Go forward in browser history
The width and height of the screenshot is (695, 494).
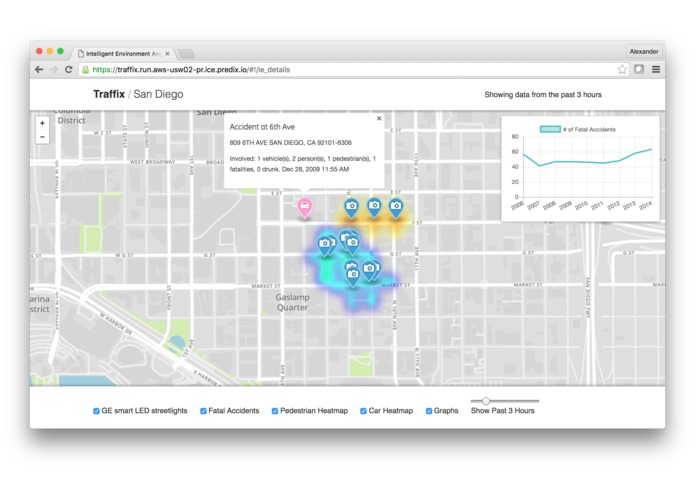point(54,70)
